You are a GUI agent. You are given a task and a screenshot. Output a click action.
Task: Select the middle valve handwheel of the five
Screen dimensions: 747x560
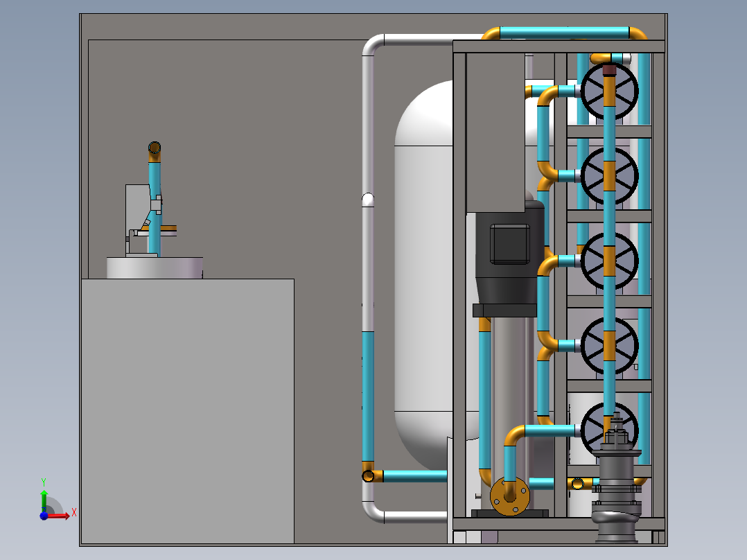coord(609,261)
